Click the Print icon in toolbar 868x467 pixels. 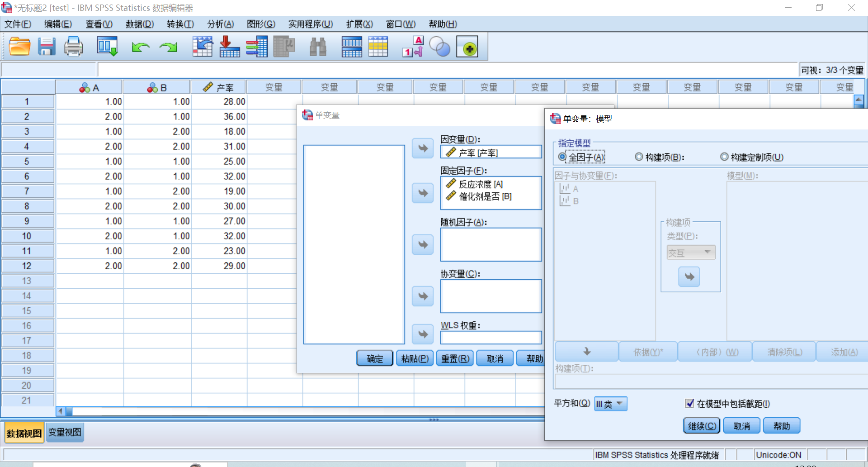pyautogui.click(x=73, y=47)
